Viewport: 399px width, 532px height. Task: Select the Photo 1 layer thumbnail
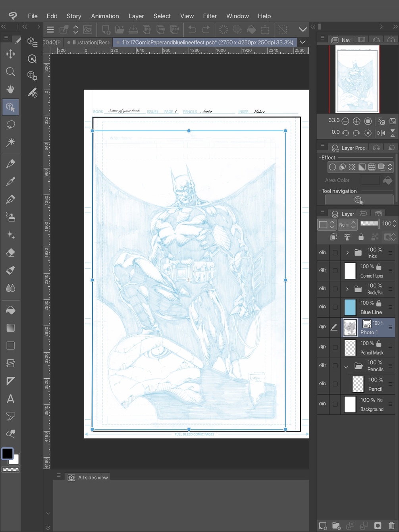[350, 328]
